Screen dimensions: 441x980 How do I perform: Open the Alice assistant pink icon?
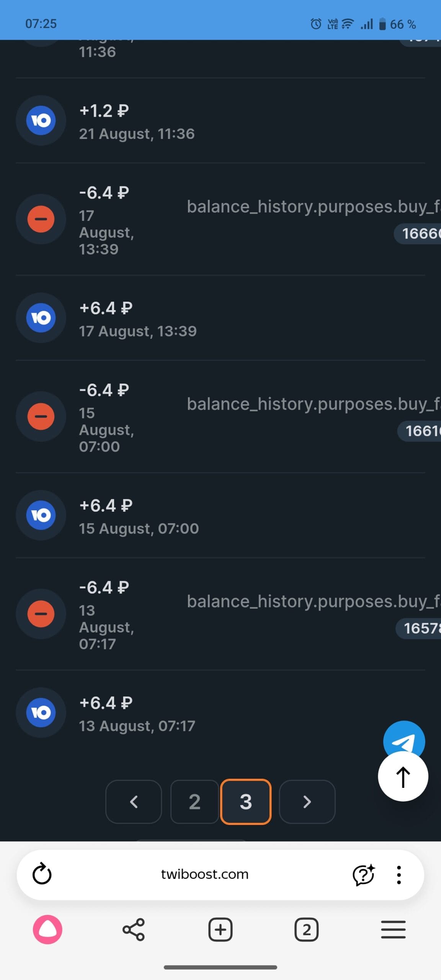pyautogui.click(x=47, y=929)
